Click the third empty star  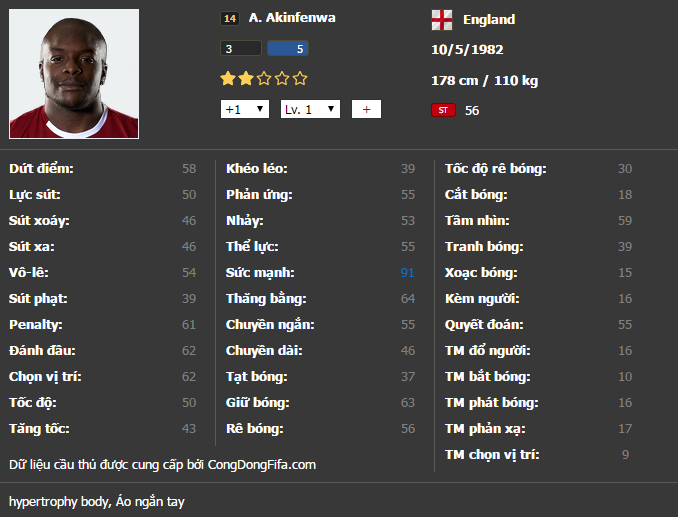264,79
